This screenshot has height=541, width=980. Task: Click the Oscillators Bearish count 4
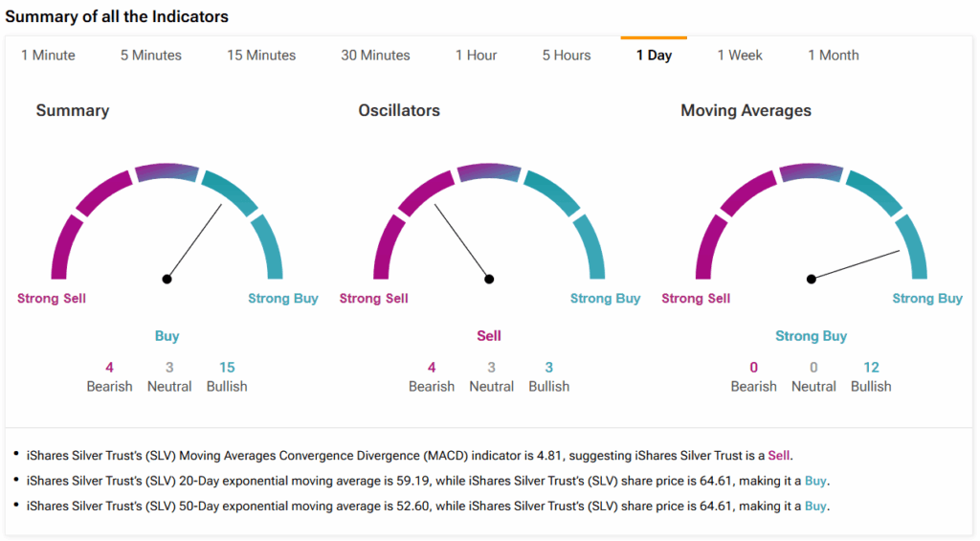432,368
